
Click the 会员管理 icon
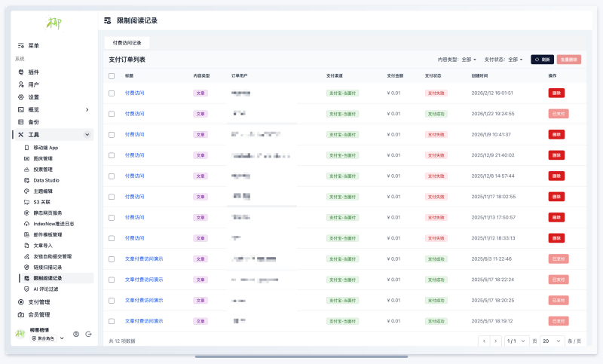[x=21, y=315]
